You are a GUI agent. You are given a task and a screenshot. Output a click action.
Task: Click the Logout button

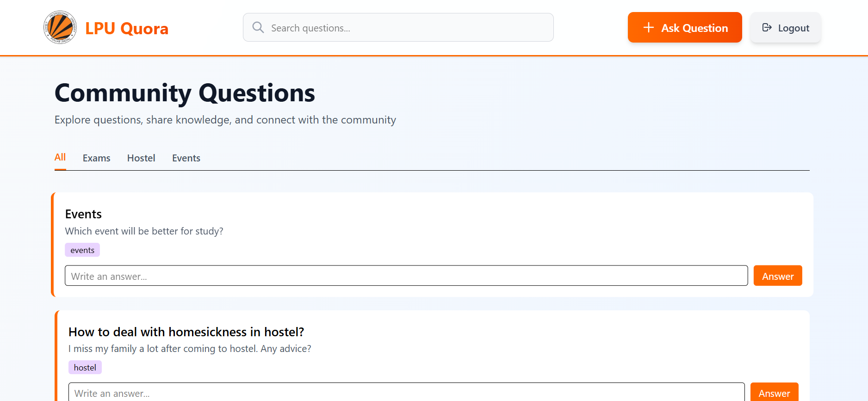point(785,27)
